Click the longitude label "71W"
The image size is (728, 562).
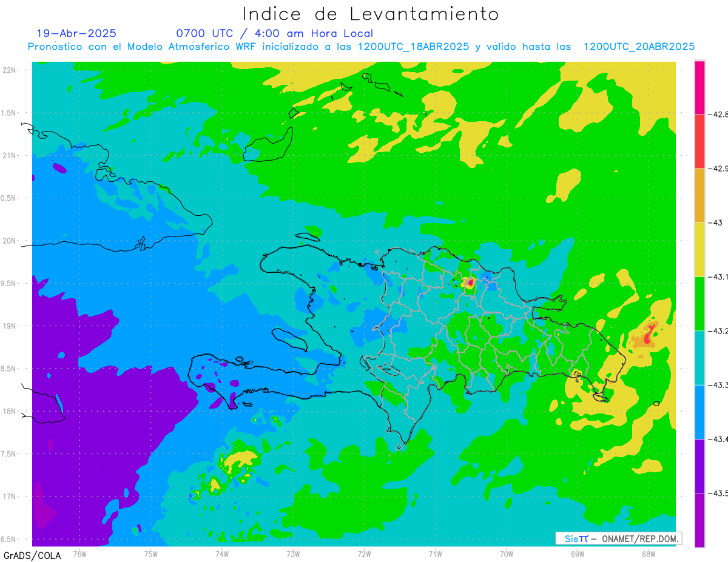click(x=435, y=554)
